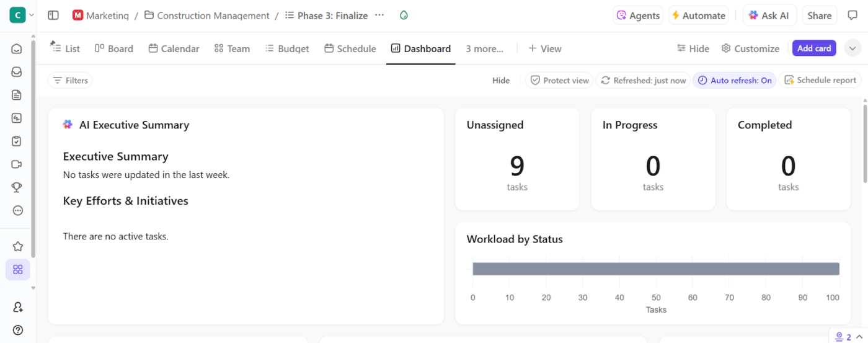The image size is (868, 343).
Task: Switch to the Budget tab
Action: pos(287,48)
